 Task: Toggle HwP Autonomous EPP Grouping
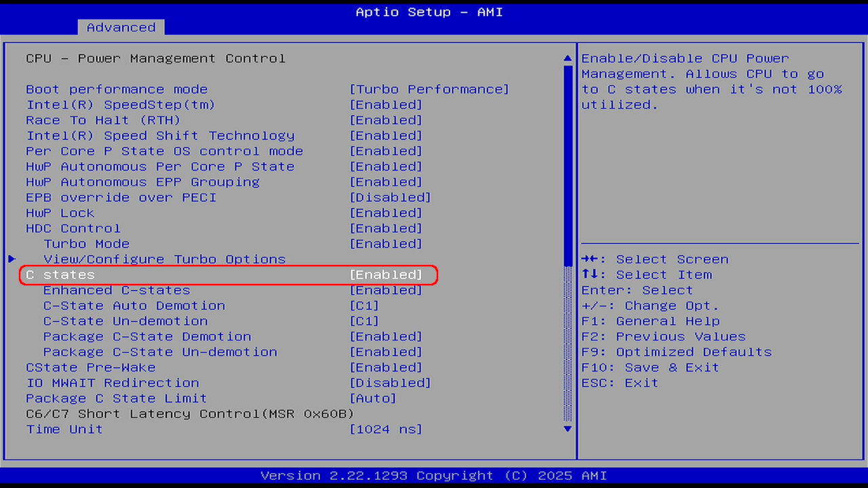[x=224, y=182]
